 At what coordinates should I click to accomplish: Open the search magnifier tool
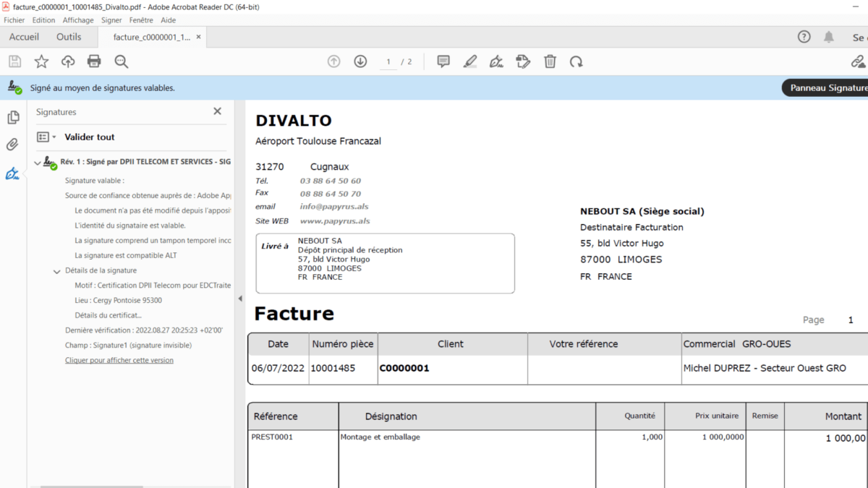[x=121, y=61]
